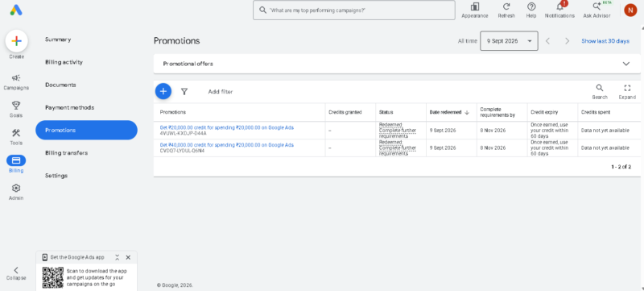
Task: Open Billing transfers page
Action: (66, 152)
